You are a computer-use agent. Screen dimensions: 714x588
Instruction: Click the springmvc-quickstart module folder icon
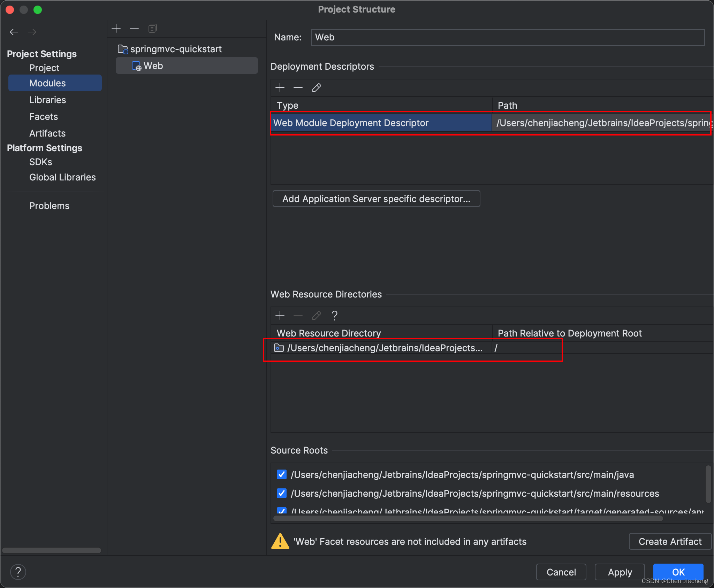pyautogui.click(x=123, y=49)
